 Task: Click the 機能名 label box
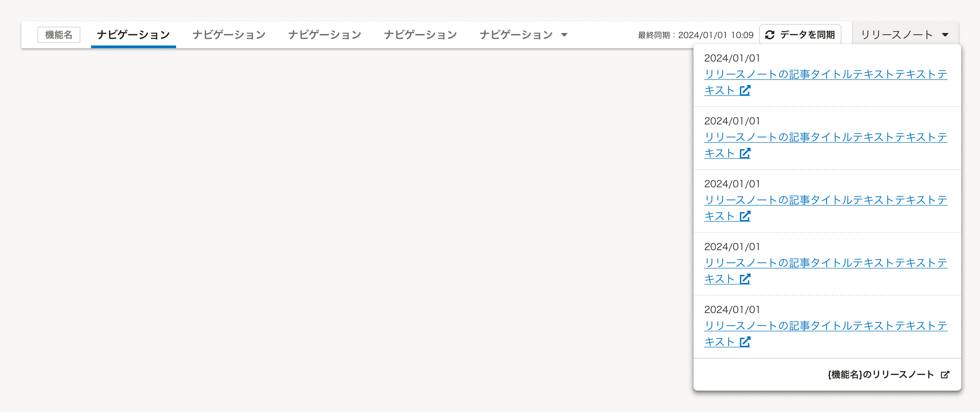pyautogui.click(x=59, y=35)
